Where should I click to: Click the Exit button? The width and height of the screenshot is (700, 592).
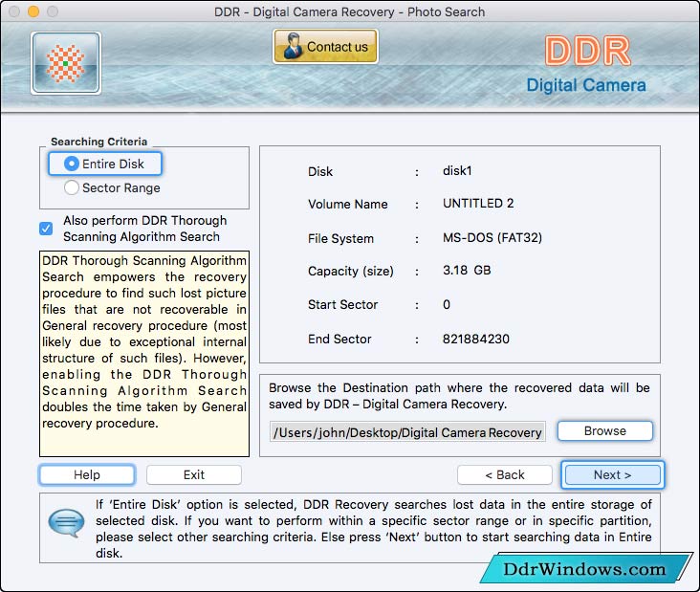click(194, 474)
